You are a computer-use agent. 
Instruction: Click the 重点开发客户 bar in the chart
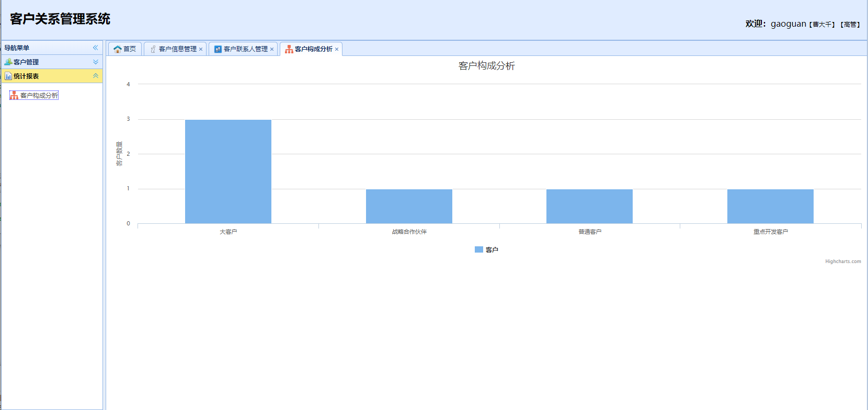click(770, 206)
